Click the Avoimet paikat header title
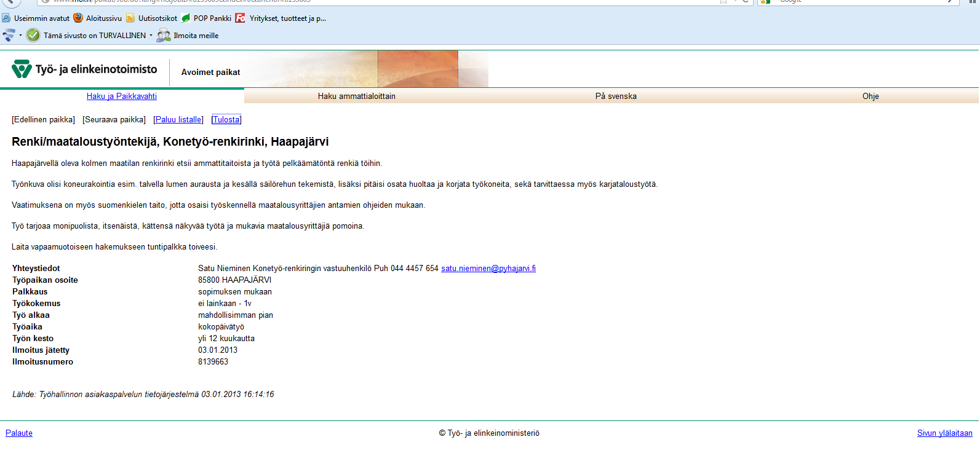 tap(211, 73)
